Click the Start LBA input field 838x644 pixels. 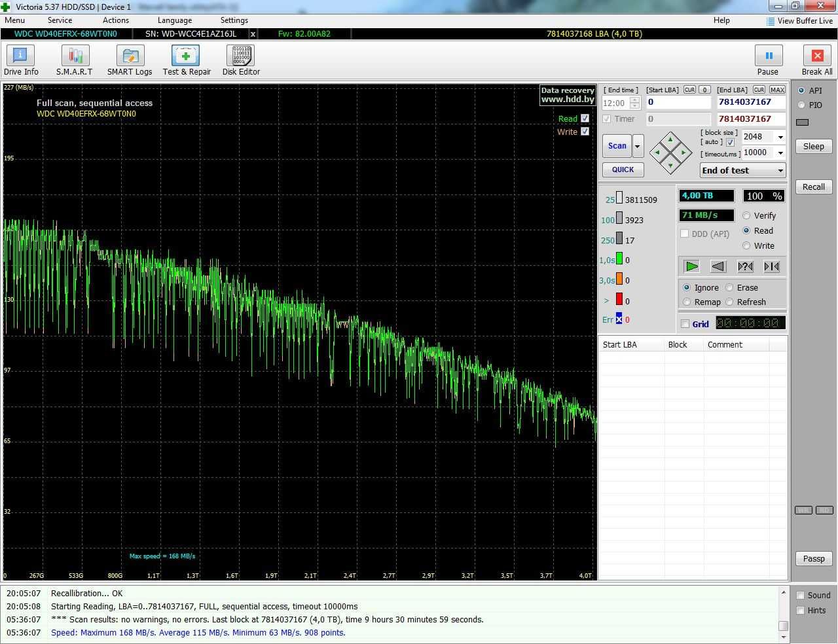(678, 102)
